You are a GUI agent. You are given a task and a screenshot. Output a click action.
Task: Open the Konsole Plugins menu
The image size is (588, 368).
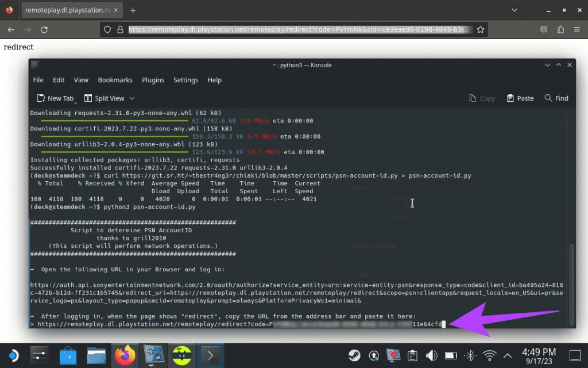pyautogui.click(x=153, y=80)
